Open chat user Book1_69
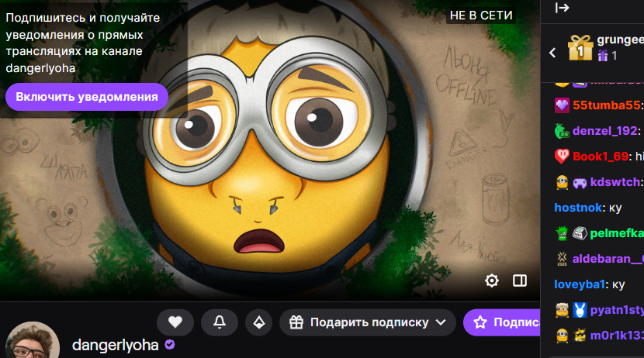Image resolution: width=644 pixels, height=358 pixels. [601, 157]
